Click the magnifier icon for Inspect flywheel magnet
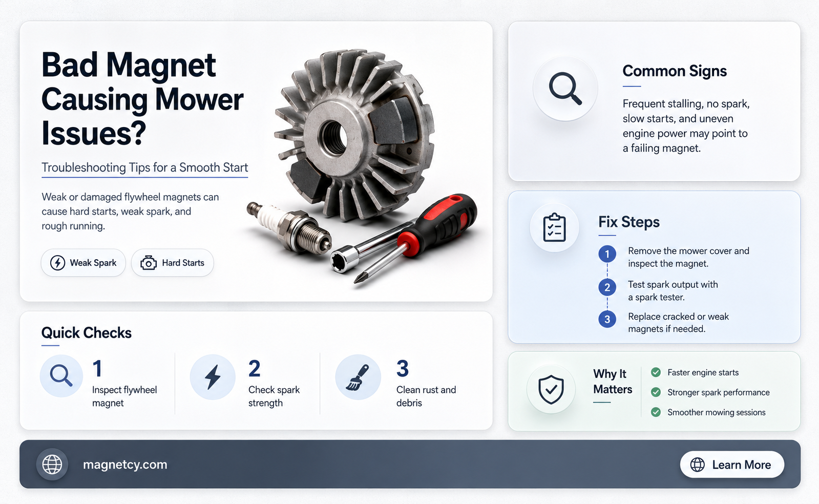The height and width of the screenshot is (504, 819). pyautogui.click(x=61, y=375)
